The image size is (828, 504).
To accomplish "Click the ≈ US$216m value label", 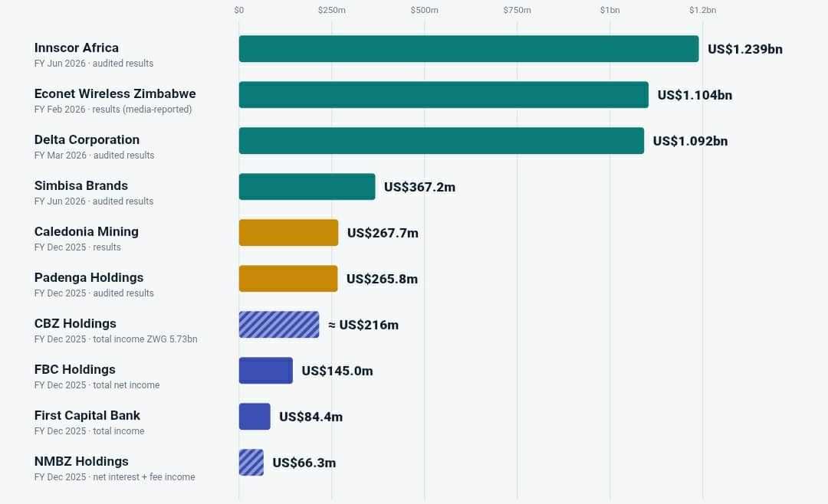I will 363,325.
